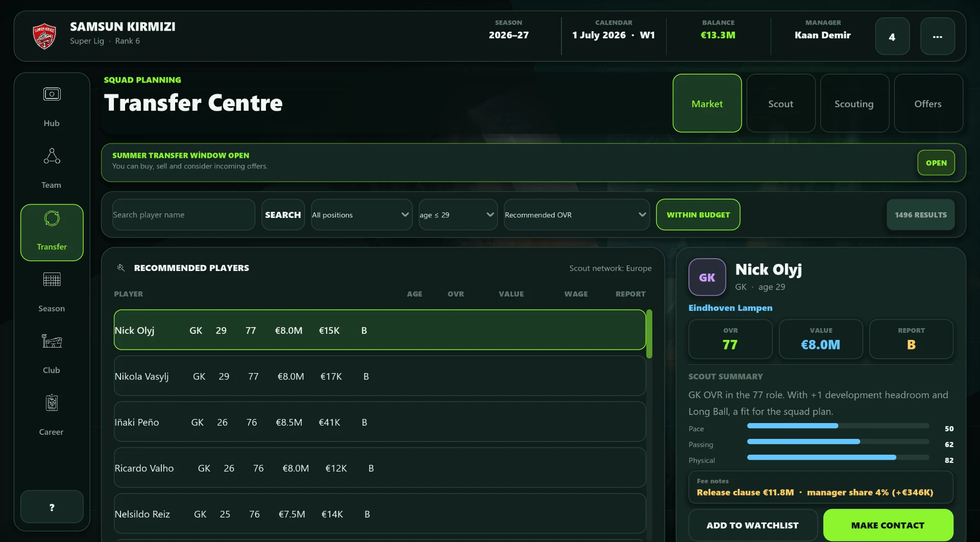980x542 pixels.
Task: Select the Nelsildo Reiz row
Action: point(380,513)
